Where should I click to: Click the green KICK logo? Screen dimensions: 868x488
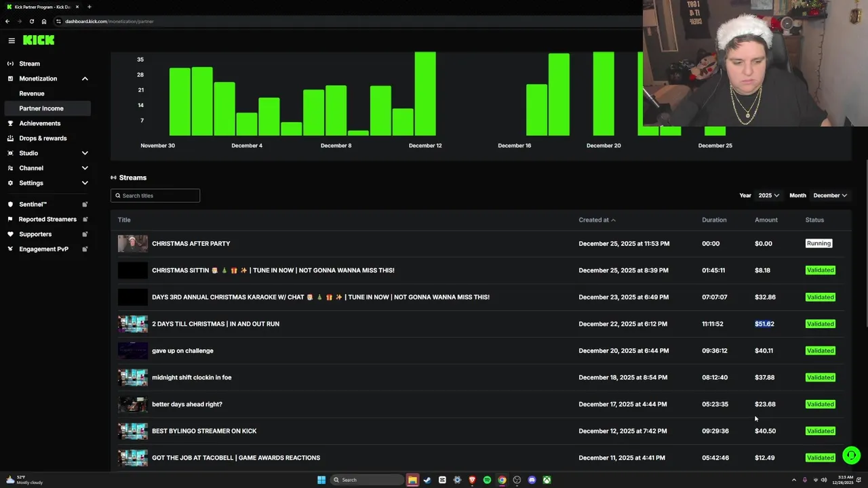pyautogui.click(x=39, y=40)
